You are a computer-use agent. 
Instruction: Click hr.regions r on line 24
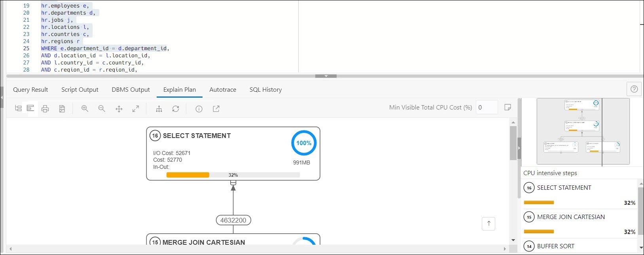click(x=60, y=41)
